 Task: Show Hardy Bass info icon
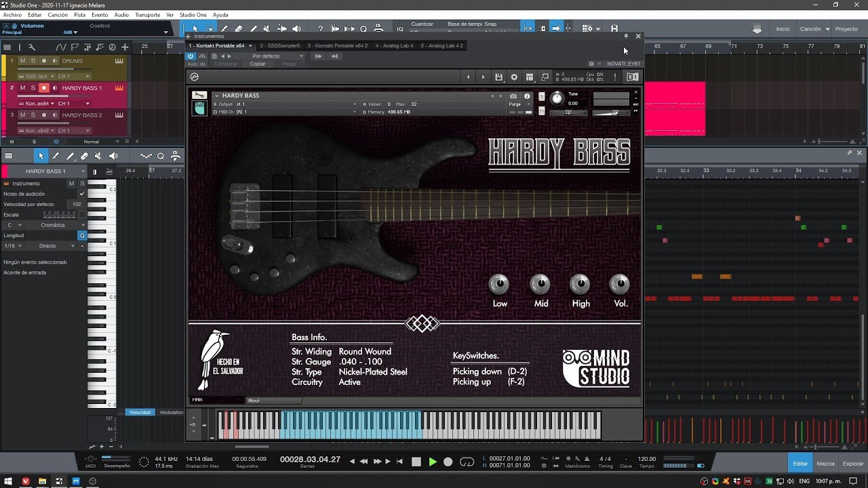click(x=527, y=96)
